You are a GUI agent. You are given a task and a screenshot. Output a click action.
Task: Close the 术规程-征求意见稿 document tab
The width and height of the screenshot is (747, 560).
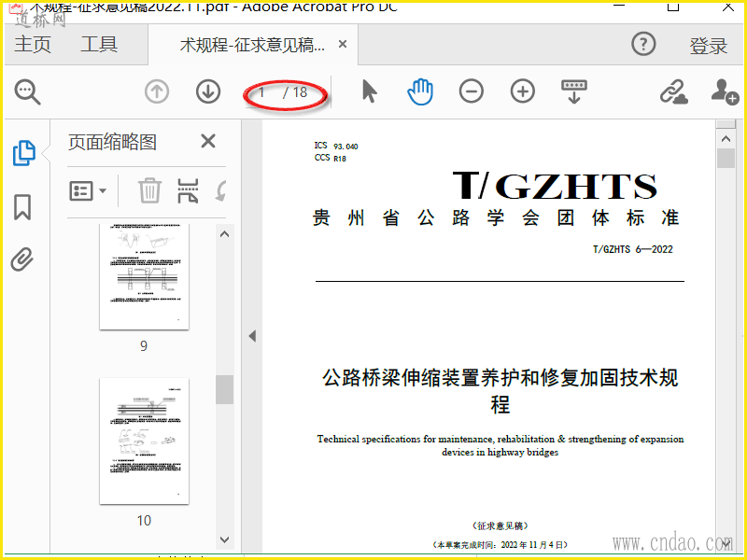[343, 44]
